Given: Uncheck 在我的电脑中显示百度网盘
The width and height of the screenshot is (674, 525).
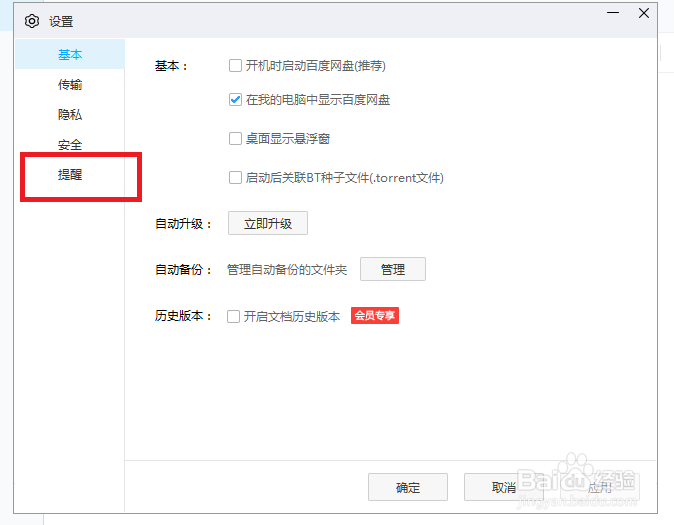Looking at the screenshot, I should pyautogui.click(x=235, y=100).
